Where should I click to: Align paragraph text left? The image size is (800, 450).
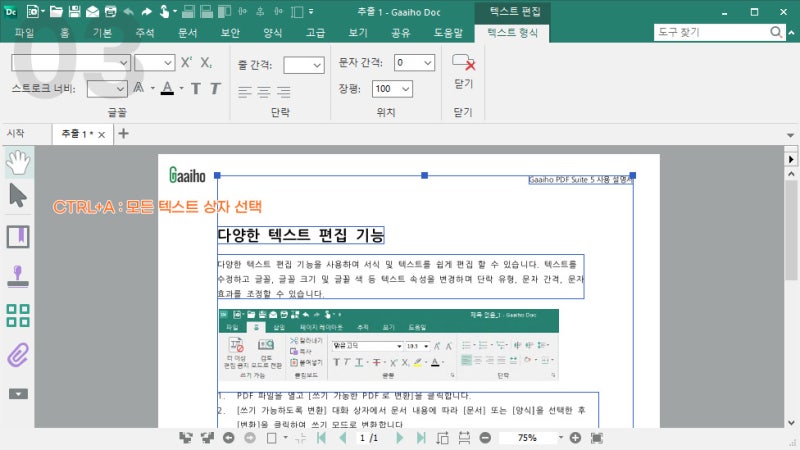pyautogui.click(x=245, y=92)
